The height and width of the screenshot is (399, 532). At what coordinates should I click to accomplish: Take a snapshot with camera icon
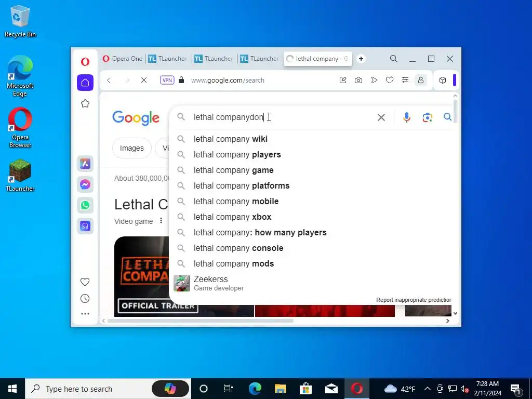click(x=358, y=80)
